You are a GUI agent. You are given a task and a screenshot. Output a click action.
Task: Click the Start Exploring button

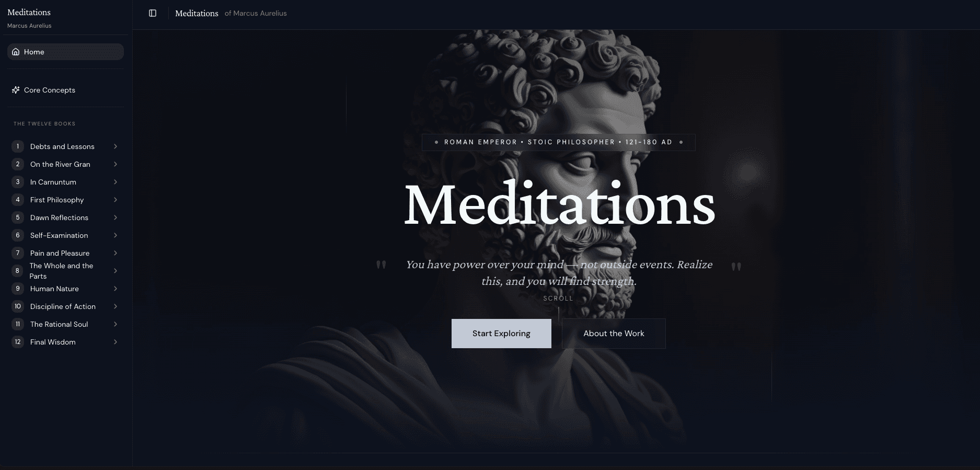point(501,334)
